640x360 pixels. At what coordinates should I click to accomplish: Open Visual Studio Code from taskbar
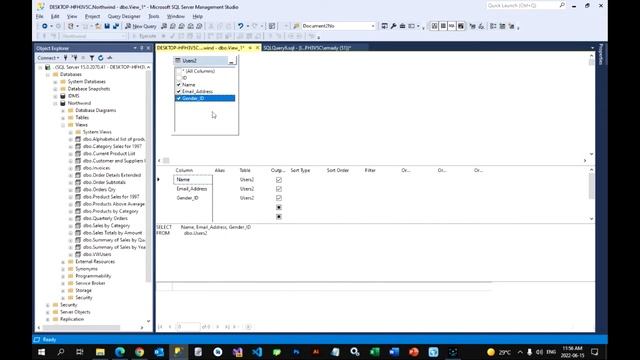tap(257, 352)
